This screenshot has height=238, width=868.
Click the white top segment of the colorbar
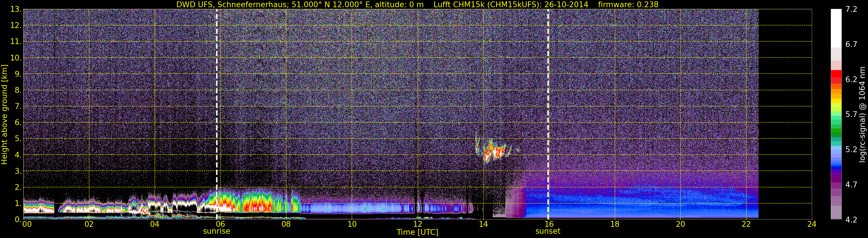click(x=836, y=28)
